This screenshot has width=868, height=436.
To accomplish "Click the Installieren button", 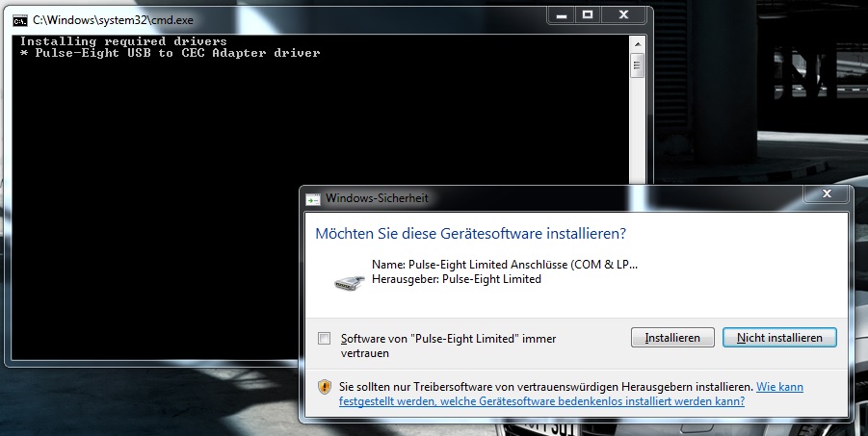I will coord(672,338).
